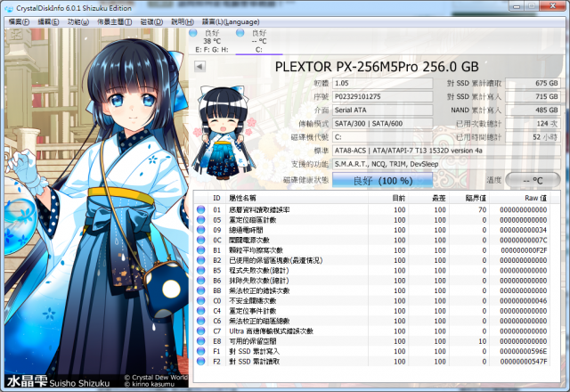
Task: Open the 功能(u) menu
Action: 78,21
